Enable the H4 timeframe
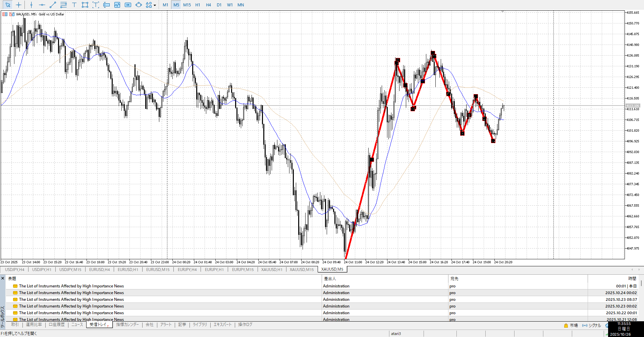 coord(208,5)
